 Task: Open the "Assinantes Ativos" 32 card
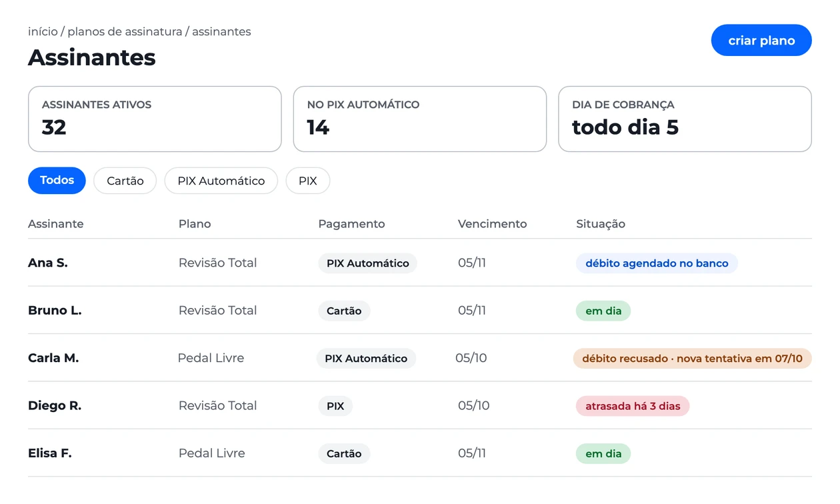pyautogui.click(x=155, y=119)
